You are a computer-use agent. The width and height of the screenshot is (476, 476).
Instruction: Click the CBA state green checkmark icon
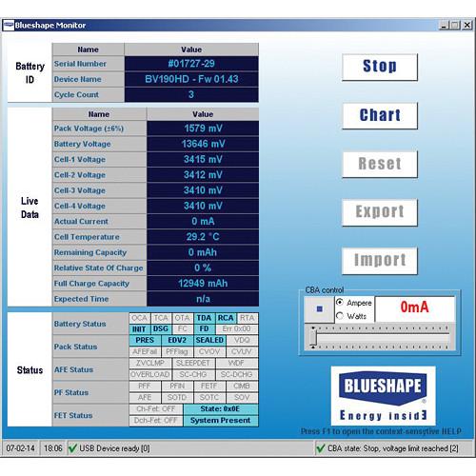click(x=321, y=448)
